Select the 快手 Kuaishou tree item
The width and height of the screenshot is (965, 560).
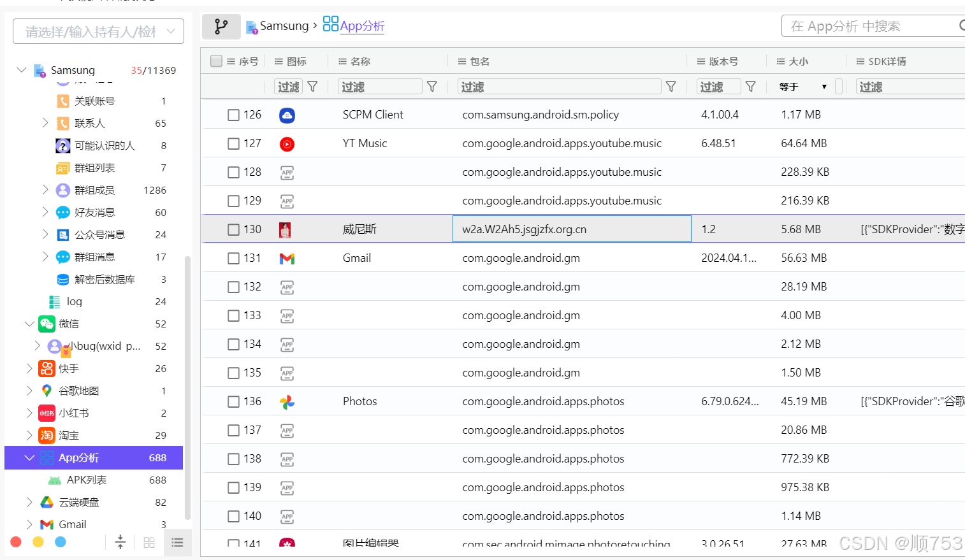69,368
